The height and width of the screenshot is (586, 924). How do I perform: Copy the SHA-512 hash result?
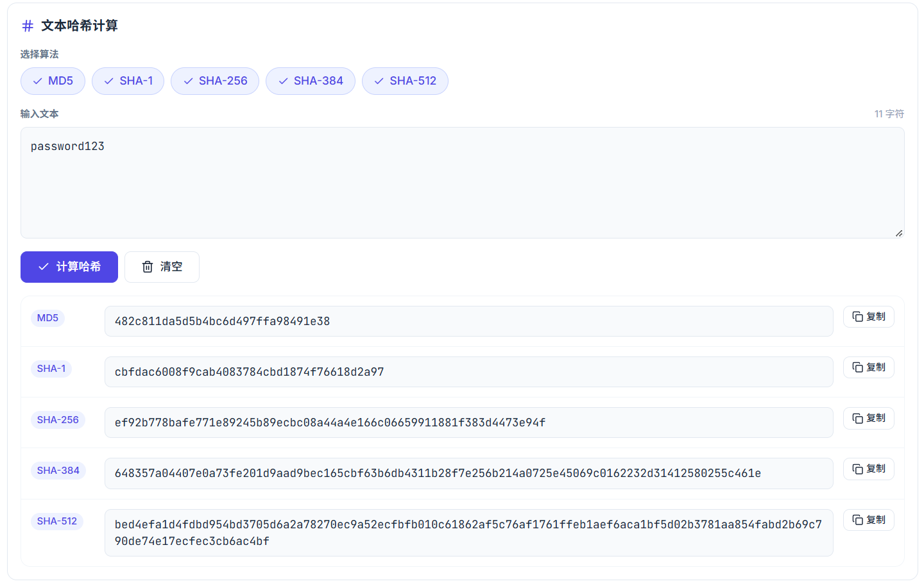(868, 520)
